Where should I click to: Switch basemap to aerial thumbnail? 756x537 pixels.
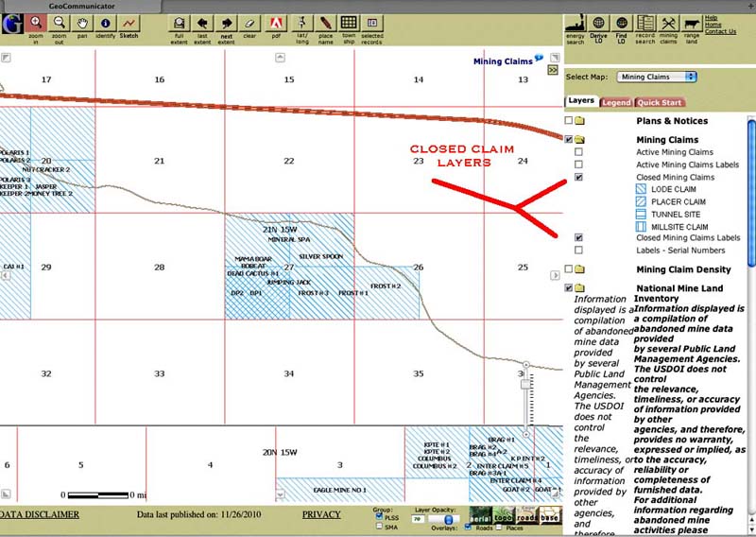(480, 515)
